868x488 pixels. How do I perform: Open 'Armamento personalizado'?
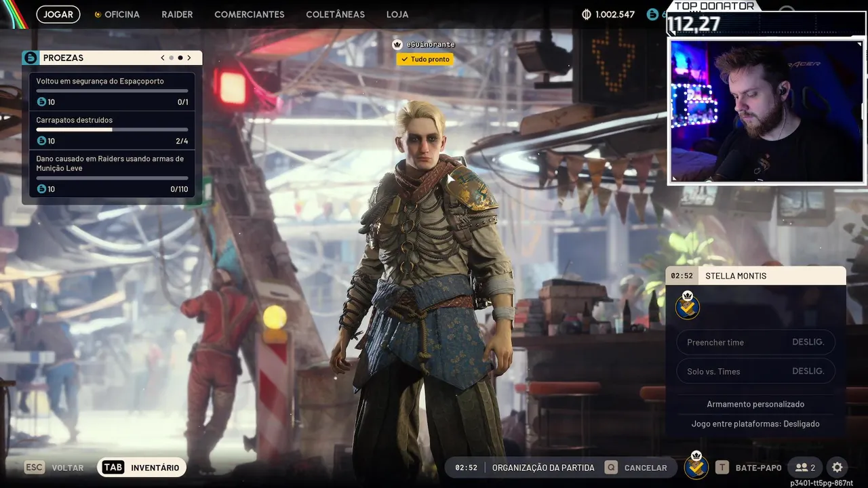tap(755, 404)
